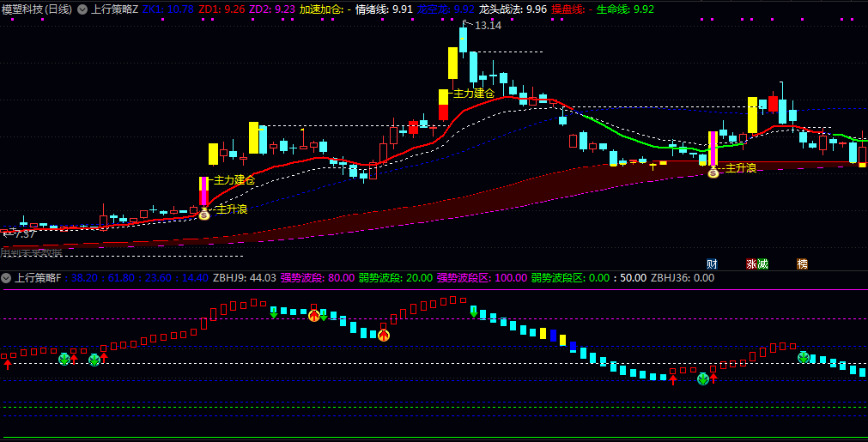Click the 主升浪 label on the right side
The image size is (868, 442).
coord(741,168)
